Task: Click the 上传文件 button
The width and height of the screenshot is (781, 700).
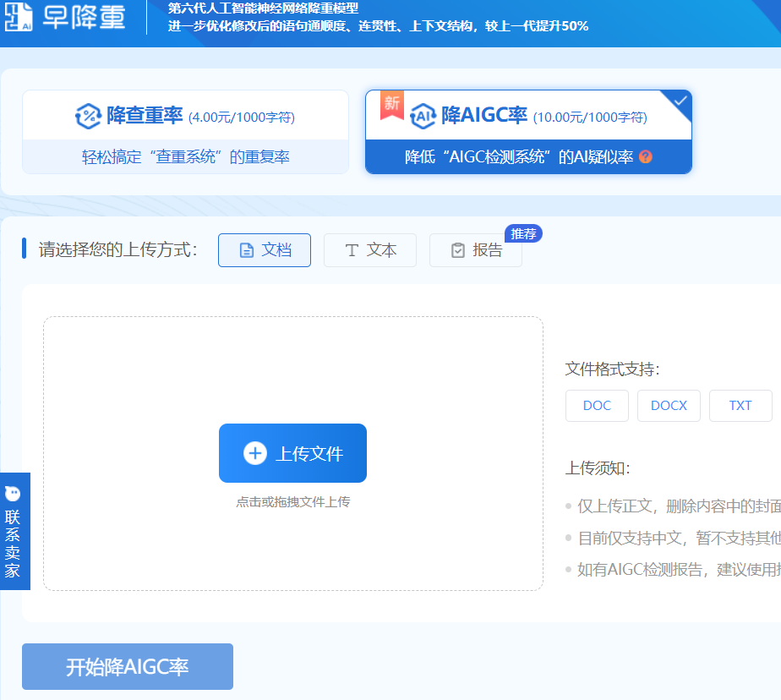Action: [x=292, y=453]
